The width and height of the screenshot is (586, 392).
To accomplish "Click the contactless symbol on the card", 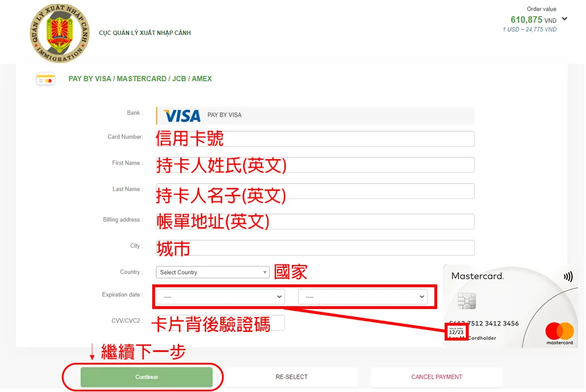I will click(568, 277).
